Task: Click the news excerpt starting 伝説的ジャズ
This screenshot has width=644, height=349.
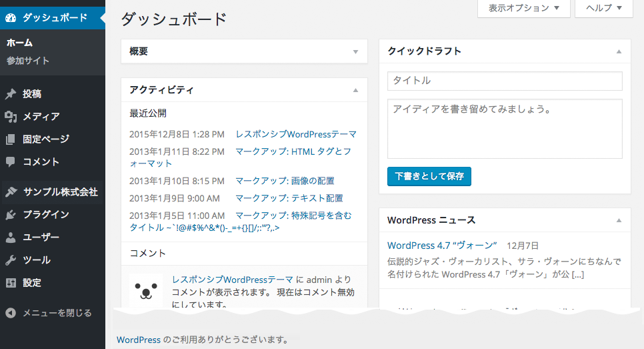Action: (505, 268)
